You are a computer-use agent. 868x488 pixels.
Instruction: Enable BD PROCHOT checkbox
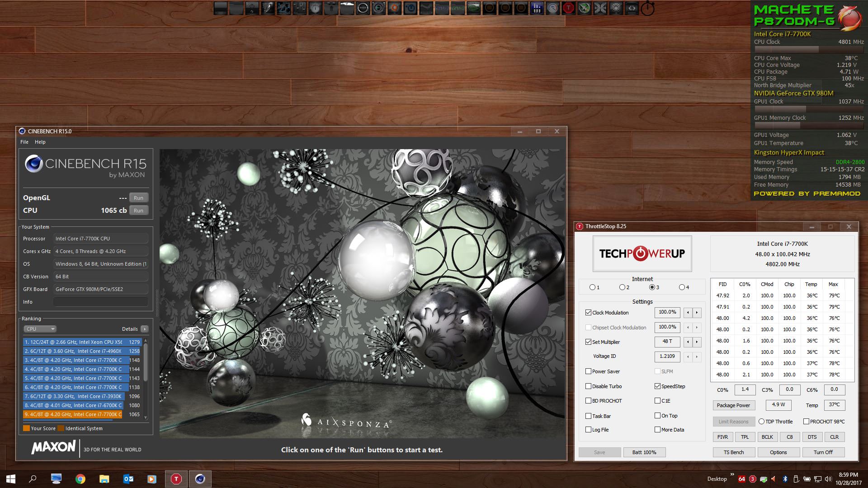(588, 401)
